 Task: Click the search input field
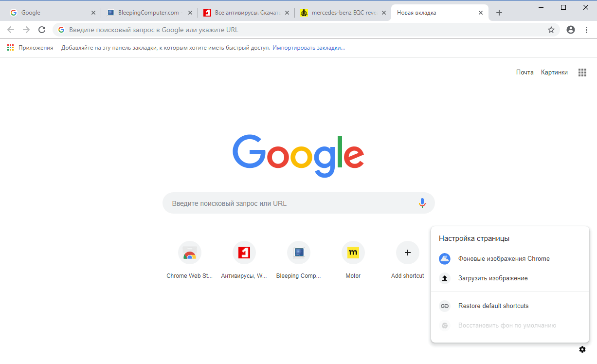tap(292, 203)
